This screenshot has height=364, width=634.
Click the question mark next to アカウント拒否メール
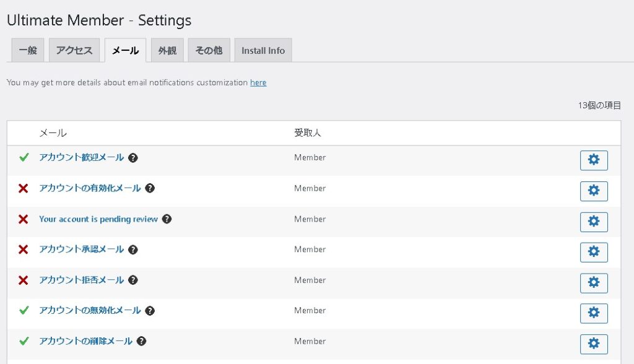point(133,280)
